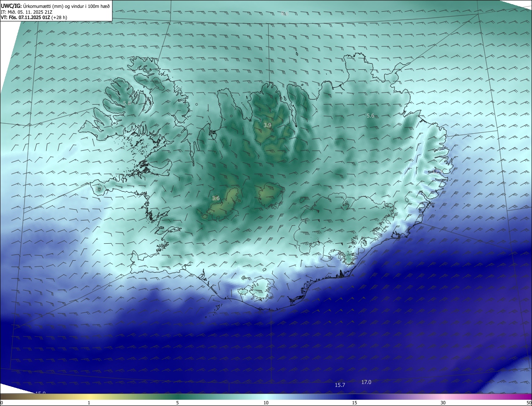Click the 5.6 value in northeast Iceland
Image resolution: width=532 pixels, height=406 pixels.
(x=370, y=116)
